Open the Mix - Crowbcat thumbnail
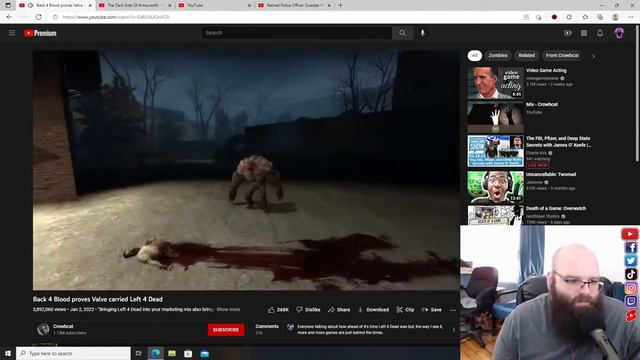 click(496, 117)
